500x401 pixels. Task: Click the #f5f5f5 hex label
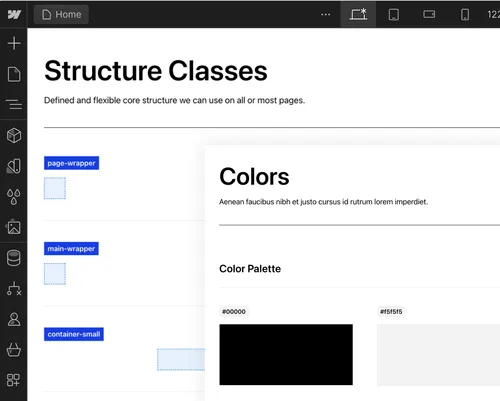(391, 312)
